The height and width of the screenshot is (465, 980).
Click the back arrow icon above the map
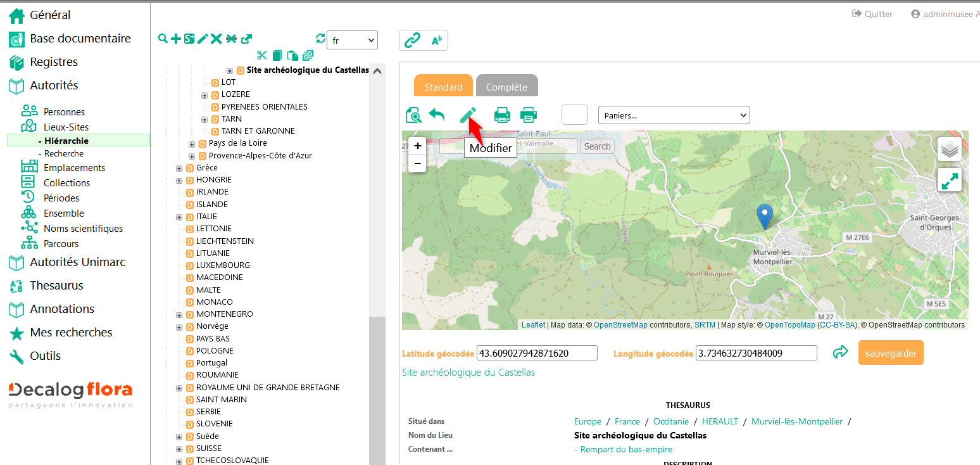437,115
